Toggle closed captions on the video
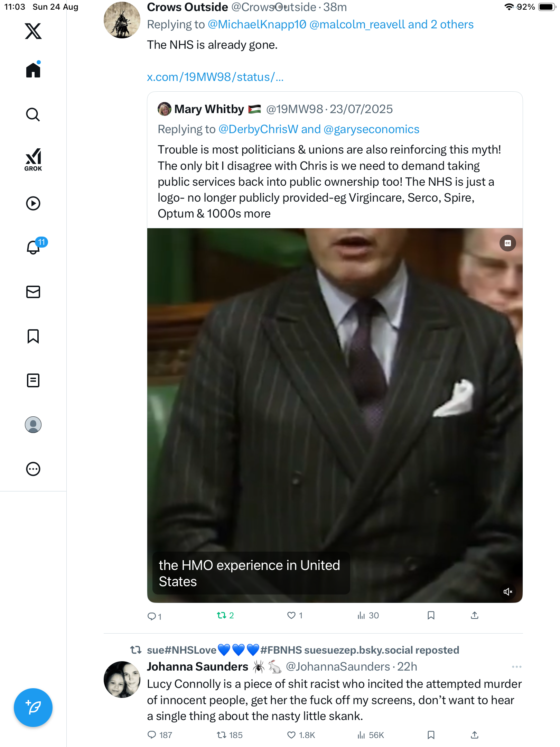 [x=507, y=243]
